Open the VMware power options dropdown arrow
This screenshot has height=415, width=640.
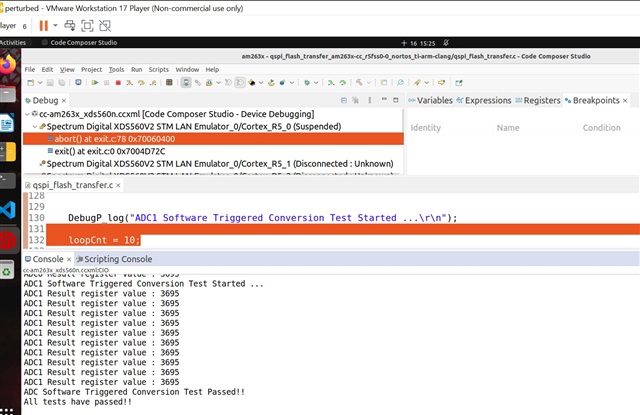(x=55, y=25)
